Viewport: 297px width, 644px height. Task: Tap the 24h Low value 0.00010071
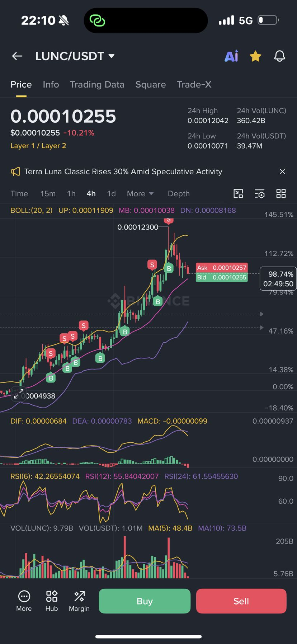click(208, 146)
